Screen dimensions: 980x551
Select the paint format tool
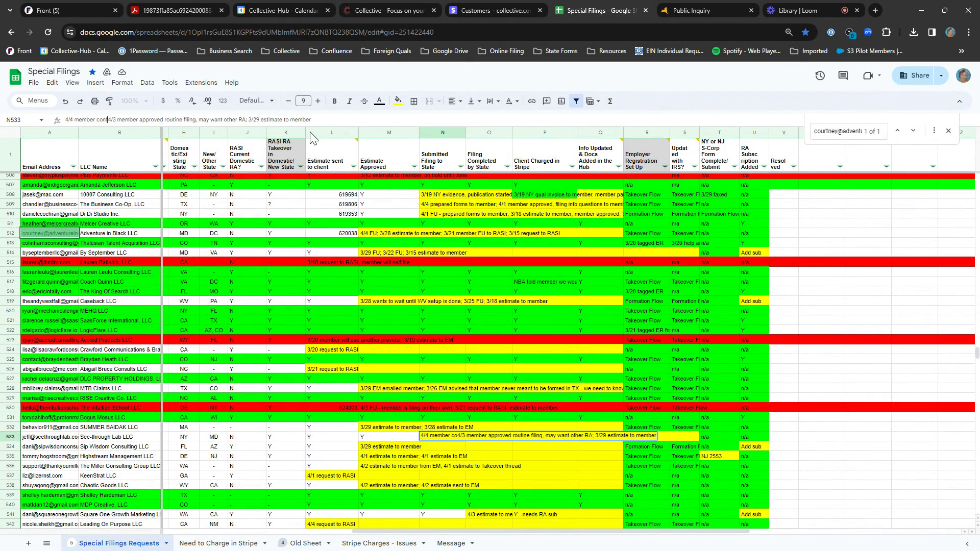pos(109,101)
